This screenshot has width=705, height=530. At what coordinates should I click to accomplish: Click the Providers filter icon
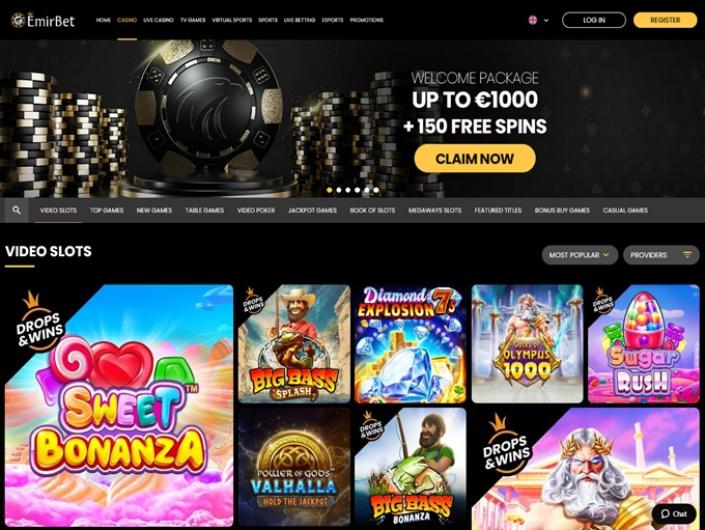687,254
